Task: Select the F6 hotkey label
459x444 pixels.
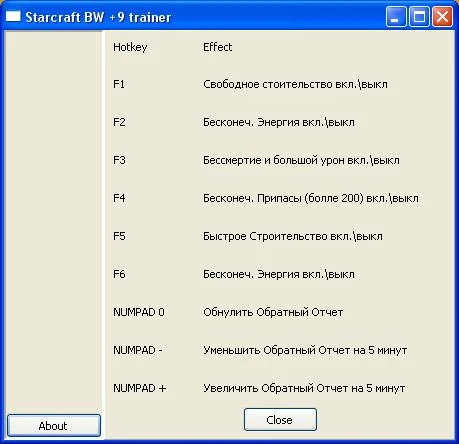Action: (x=119, y=274)
